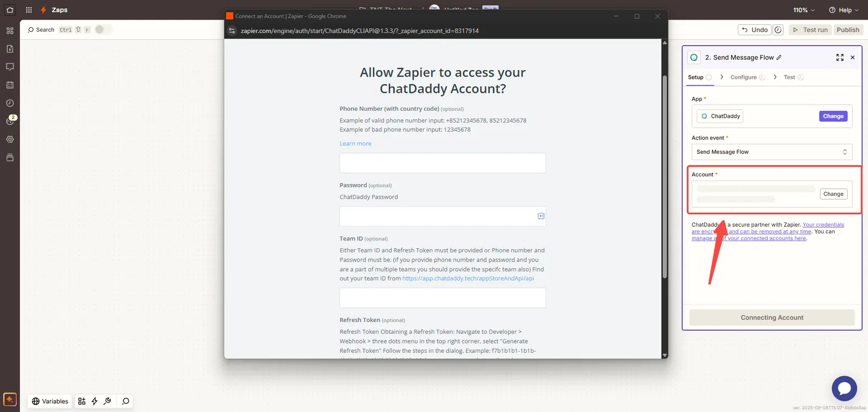Click the Learn more link

point(355,144)
